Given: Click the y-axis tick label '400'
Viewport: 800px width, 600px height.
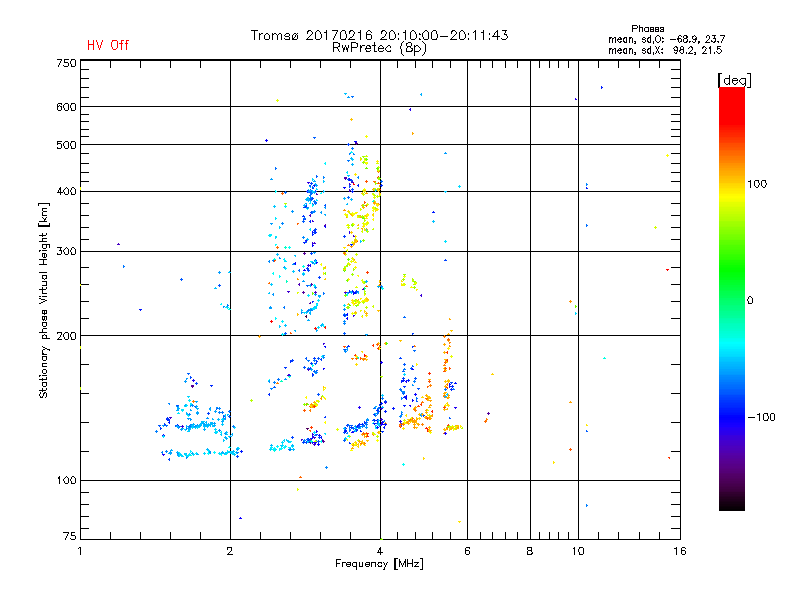Looking at the screenshot, I should 66,191.
